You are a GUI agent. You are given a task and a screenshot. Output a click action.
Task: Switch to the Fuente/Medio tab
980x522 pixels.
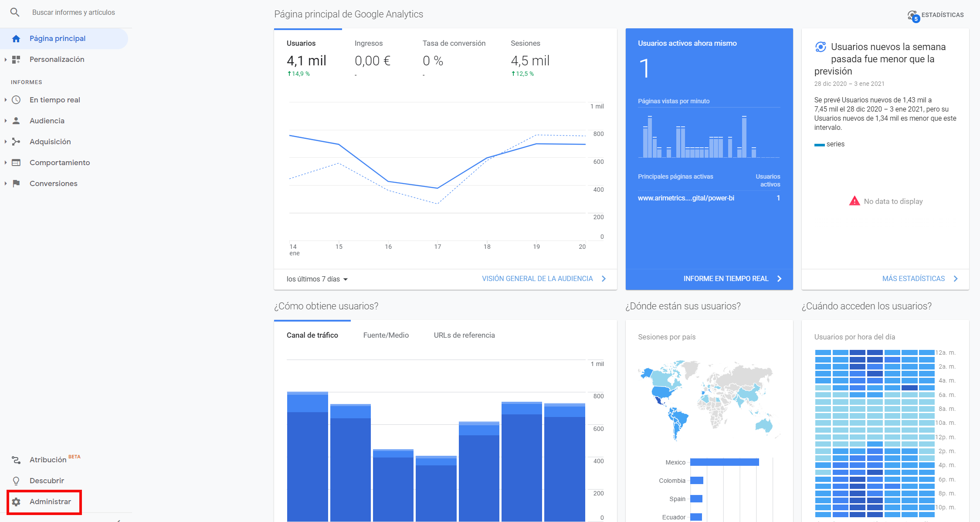(x=386, y=335)
